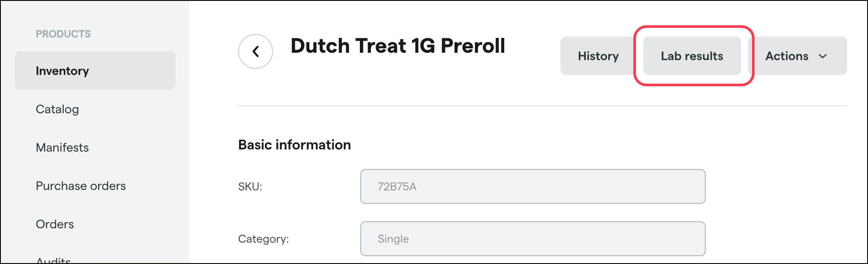Open the Actions dropdown chevron

click(x=823, y=56)
